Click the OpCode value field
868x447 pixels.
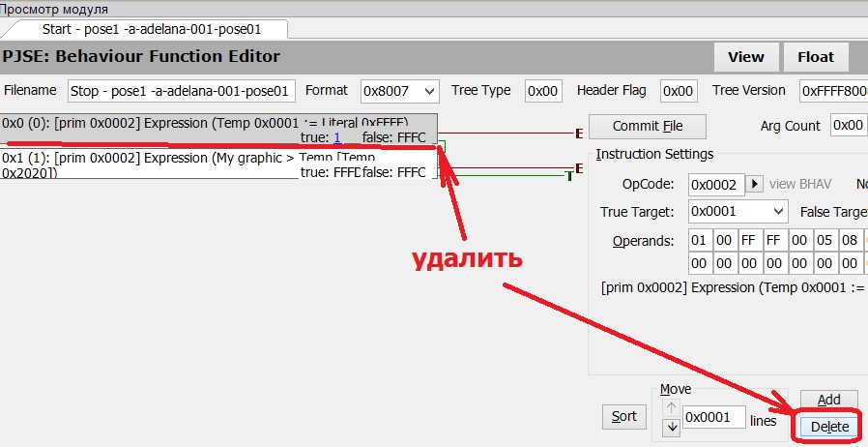[715, 184]
